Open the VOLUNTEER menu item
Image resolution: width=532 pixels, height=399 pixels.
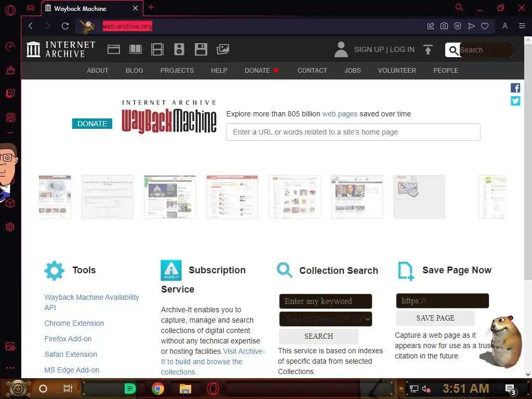pos(397,71)
